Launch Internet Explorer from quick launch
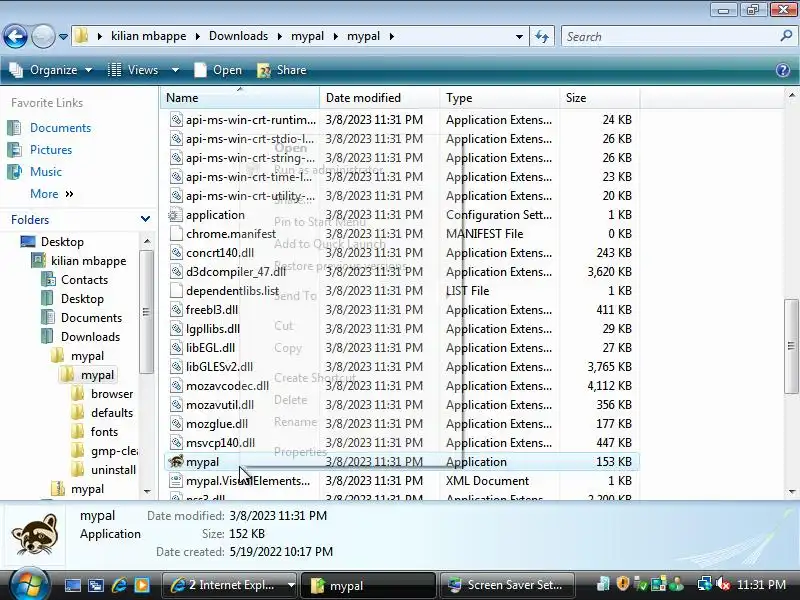The image size is (800, 600). tap(119, 585)
